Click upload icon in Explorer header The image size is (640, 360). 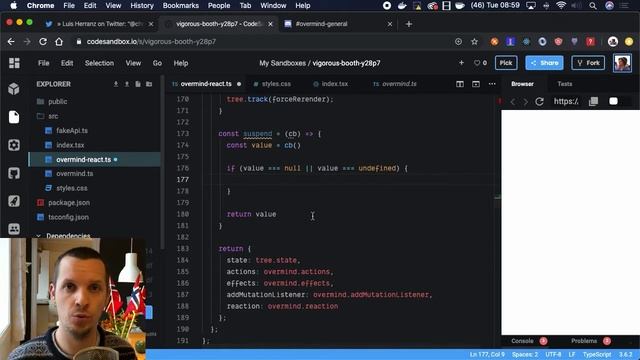(x=127, y=84)
